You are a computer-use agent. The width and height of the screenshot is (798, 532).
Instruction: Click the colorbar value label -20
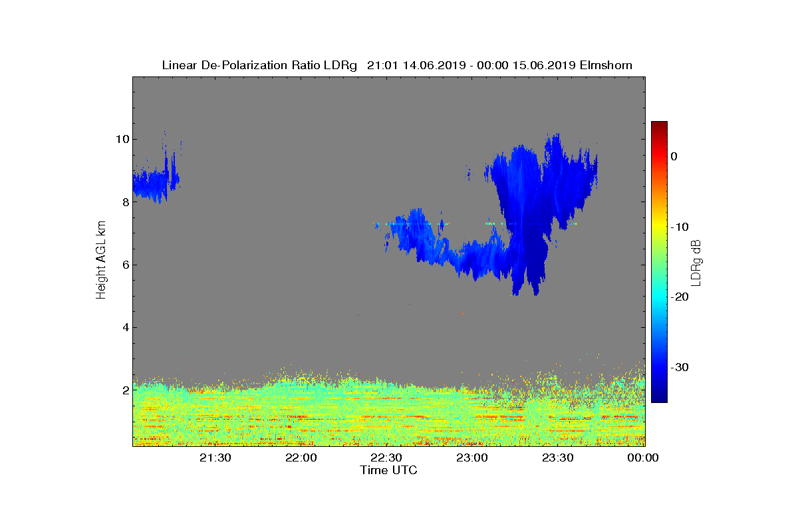point(678,297)
